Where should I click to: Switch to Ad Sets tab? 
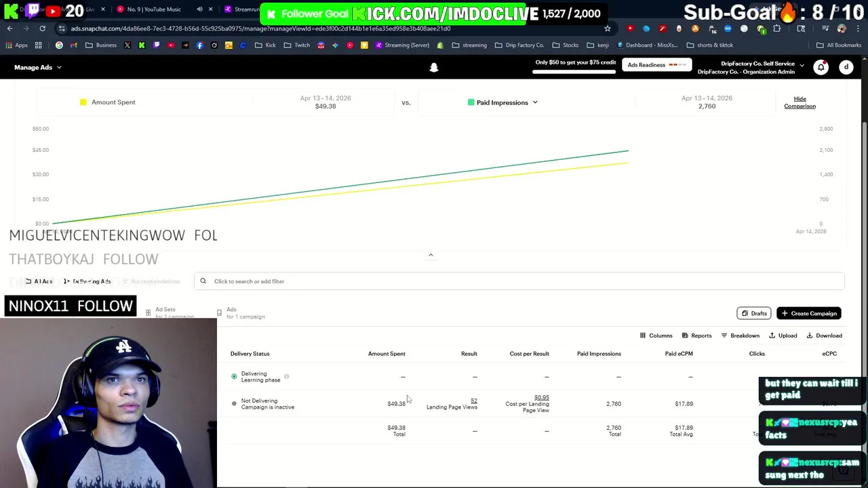tap(170, 312)
